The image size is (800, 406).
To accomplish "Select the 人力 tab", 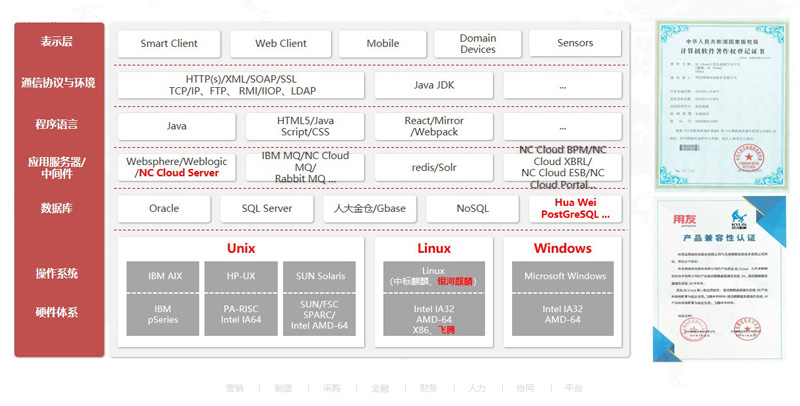I will pos(477,387).
